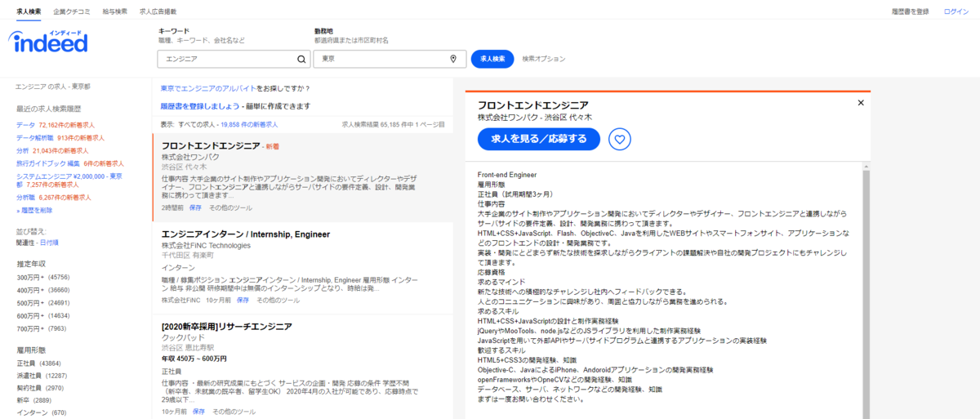Open エンジニアインターン / Internship, Engineer listing
Viewport: 980px width, 419px height.
[x=246, y=234]
